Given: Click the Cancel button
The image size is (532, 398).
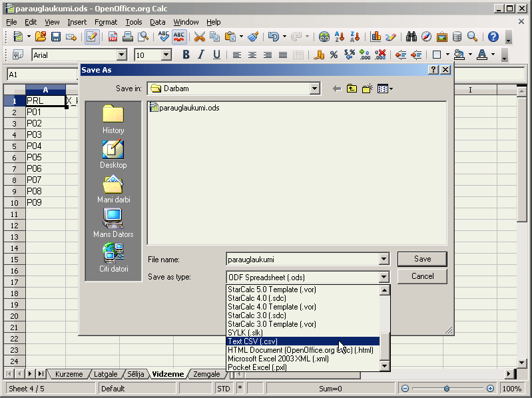Looking at the screenshot, I should [x=422, y=276].
